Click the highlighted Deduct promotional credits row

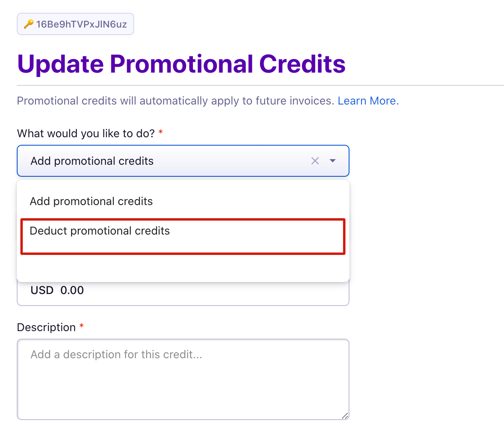point(183,236)
